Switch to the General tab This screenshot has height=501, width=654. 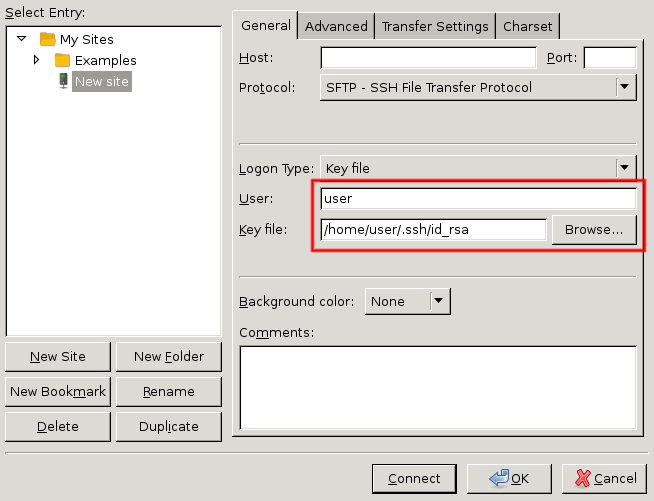266,25
